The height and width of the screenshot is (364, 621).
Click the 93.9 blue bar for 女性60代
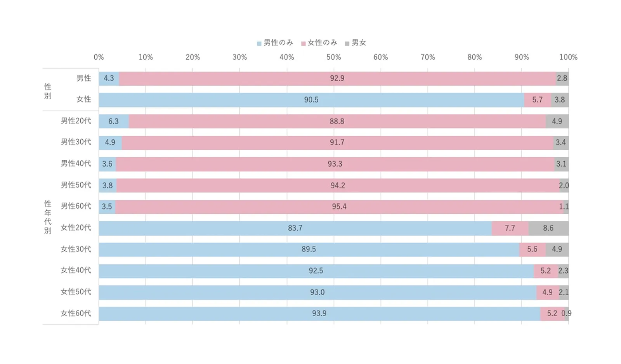pyautogui.click(x=319, y=314)
